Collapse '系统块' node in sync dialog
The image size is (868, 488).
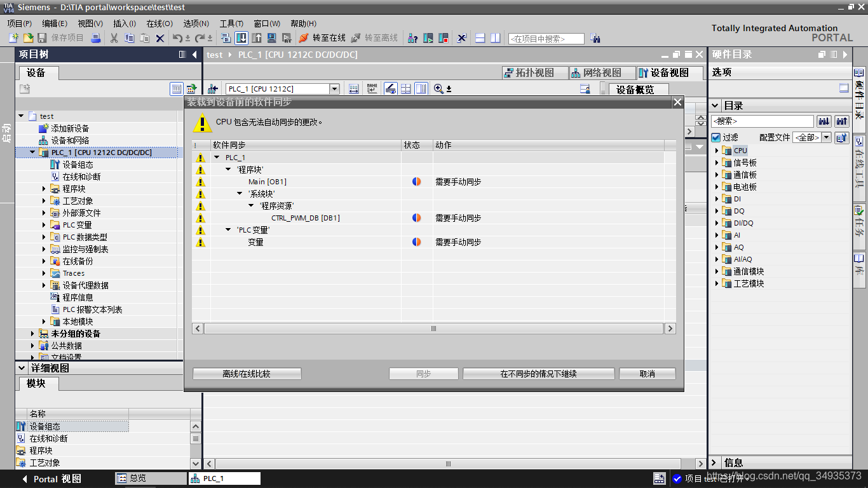coord(240,194)
